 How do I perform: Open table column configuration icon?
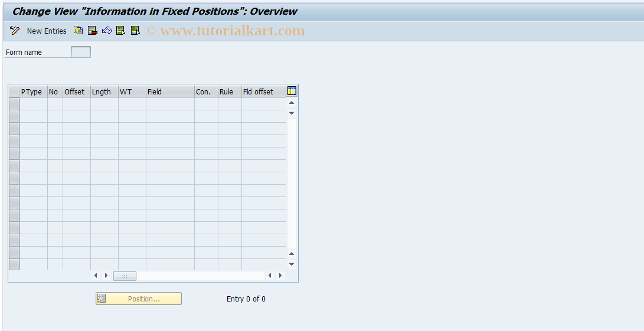coord(292,91)
